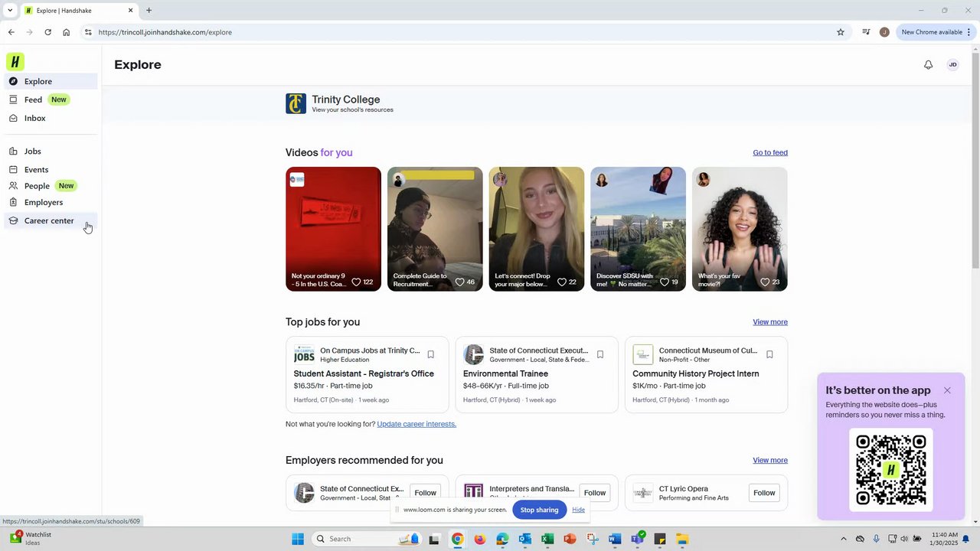Go back in the browser

(x=11, y=32)
